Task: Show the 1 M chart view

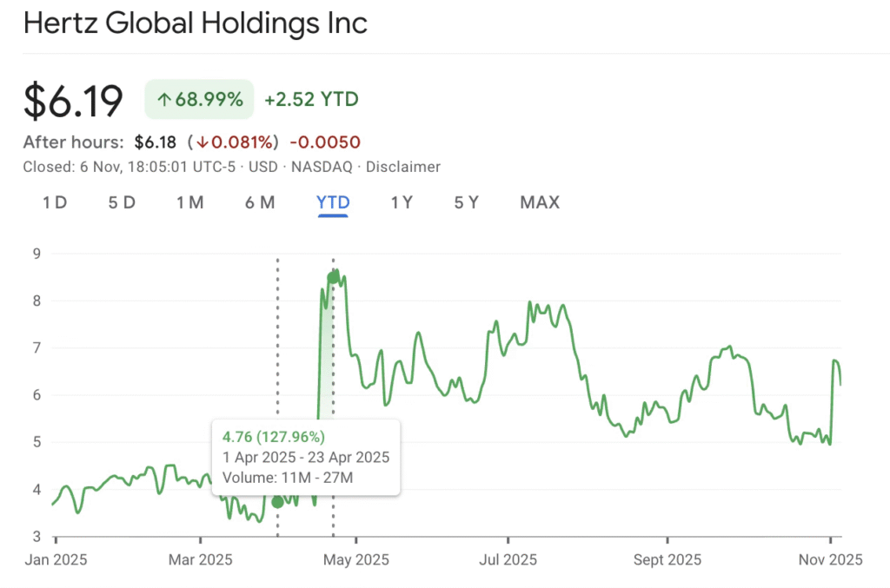Action: click(x=189, y=202)
